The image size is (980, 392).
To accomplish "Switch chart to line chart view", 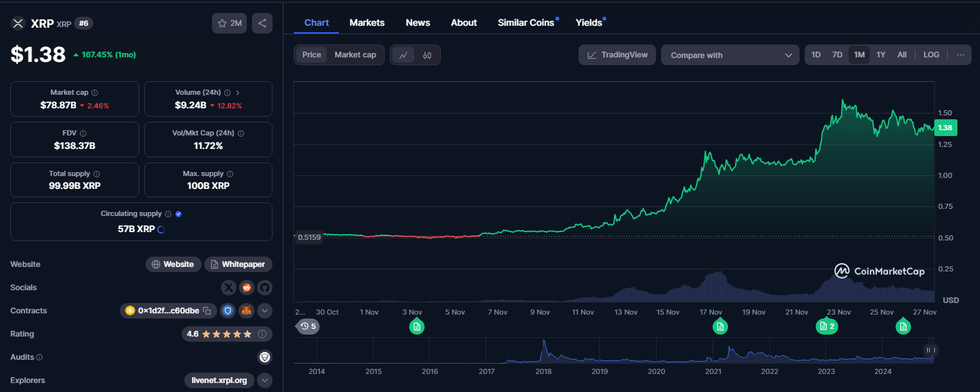I will pyautogui.click(x=403, y=55).
